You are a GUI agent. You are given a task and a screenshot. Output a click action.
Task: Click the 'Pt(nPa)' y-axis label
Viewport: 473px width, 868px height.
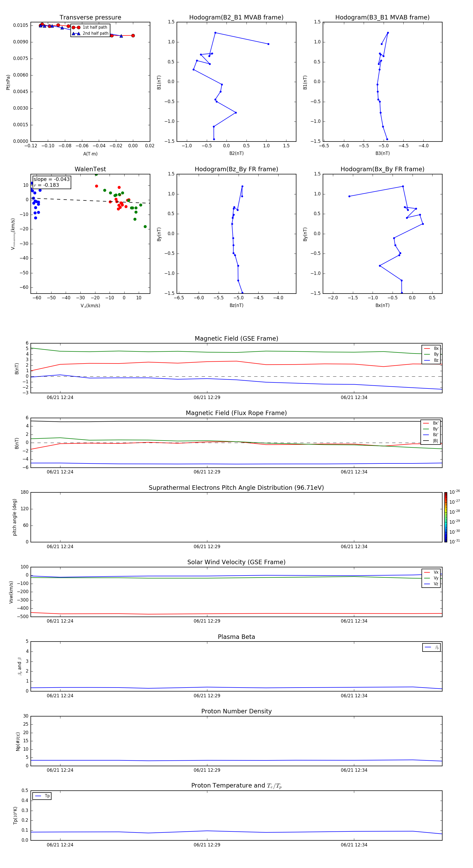(8, 82)
